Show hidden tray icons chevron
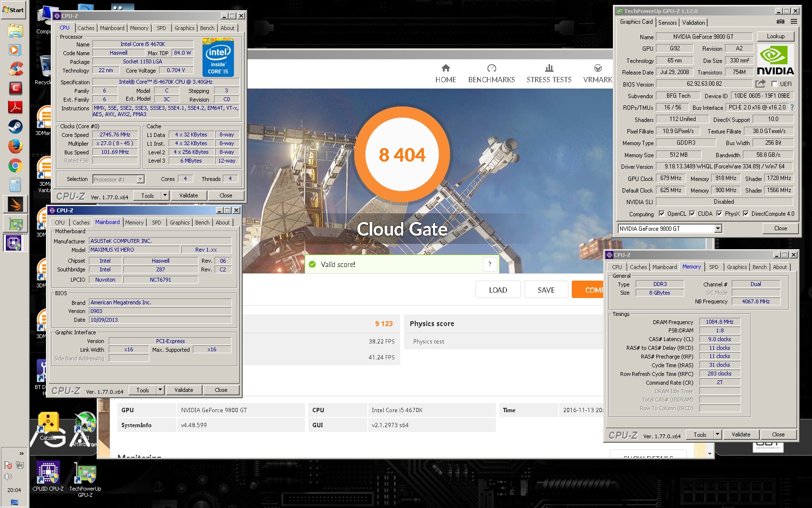 (21, 453)
